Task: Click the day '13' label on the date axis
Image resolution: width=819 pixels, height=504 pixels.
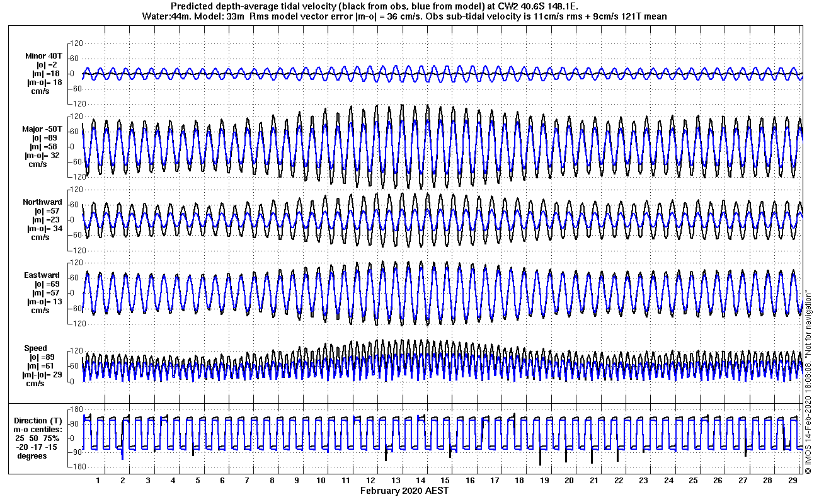Action: click(396, 481)
